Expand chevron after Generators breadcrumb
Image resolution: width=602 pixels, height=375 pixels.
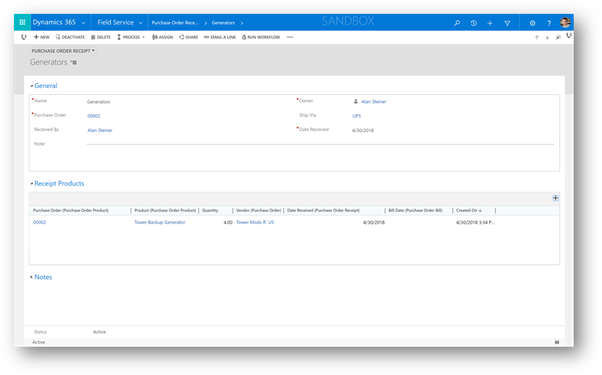tap(242, 23)
